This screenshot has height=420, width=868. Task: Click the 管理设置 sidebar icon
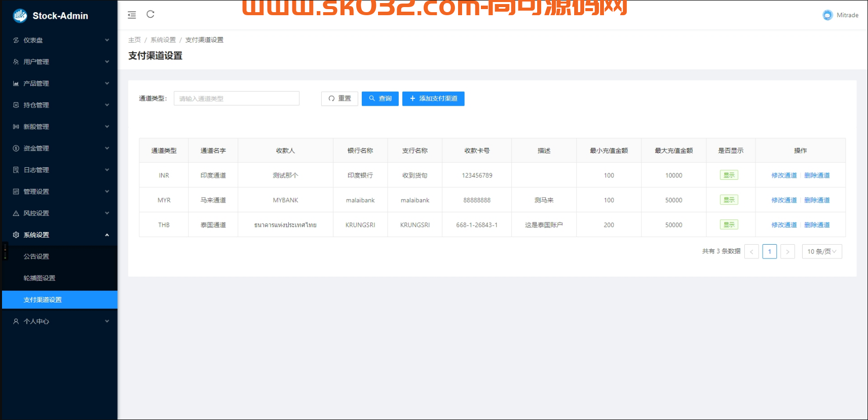pos(16,192)
